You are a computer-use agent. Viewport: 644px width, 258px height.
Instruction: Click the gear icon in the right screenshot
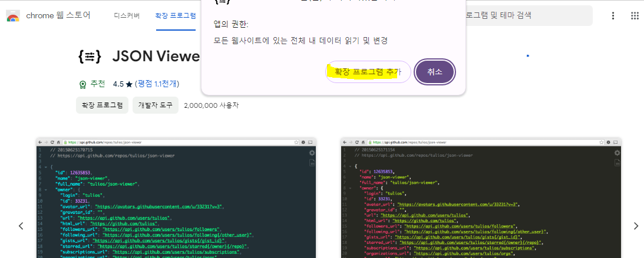[617, 153]
